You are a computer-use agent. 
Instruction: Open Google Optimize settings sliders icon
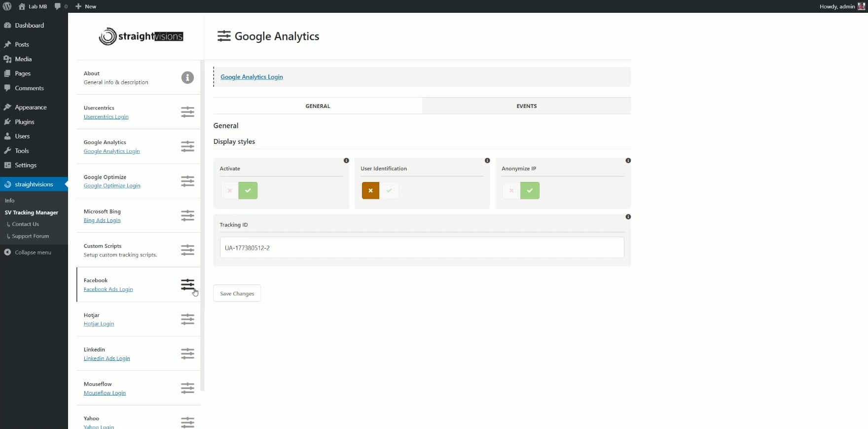[x=187, y=181]
